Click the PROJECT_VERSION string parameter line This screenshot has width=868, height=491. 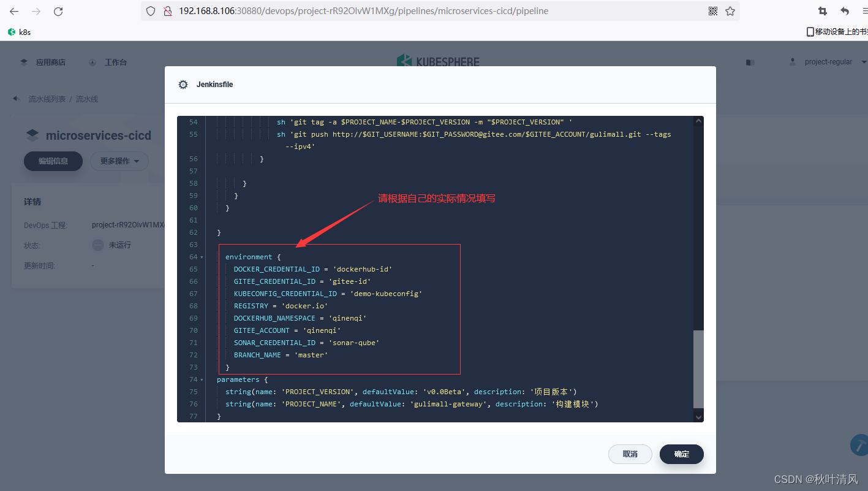click(x=401, y=392)
